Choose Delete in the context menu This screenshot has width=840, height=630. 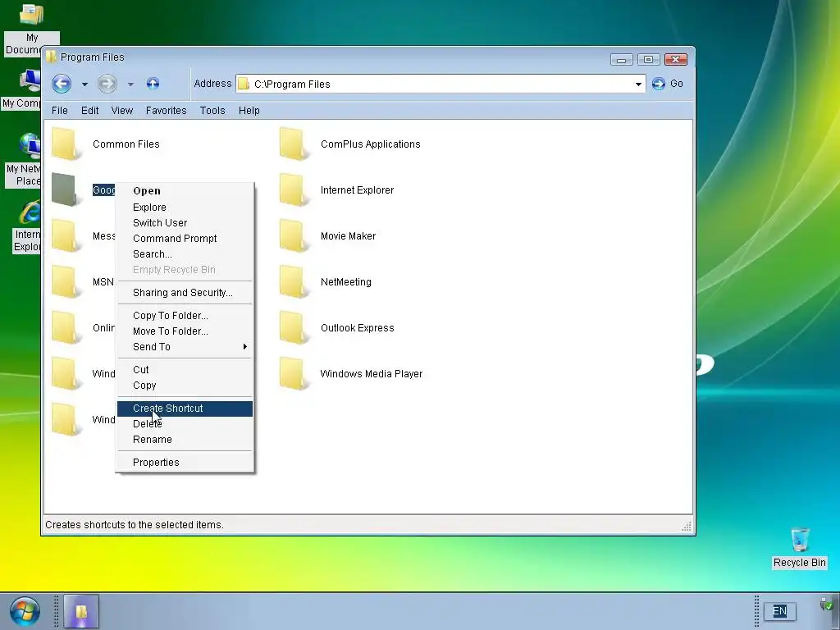[x=185, y=424]
